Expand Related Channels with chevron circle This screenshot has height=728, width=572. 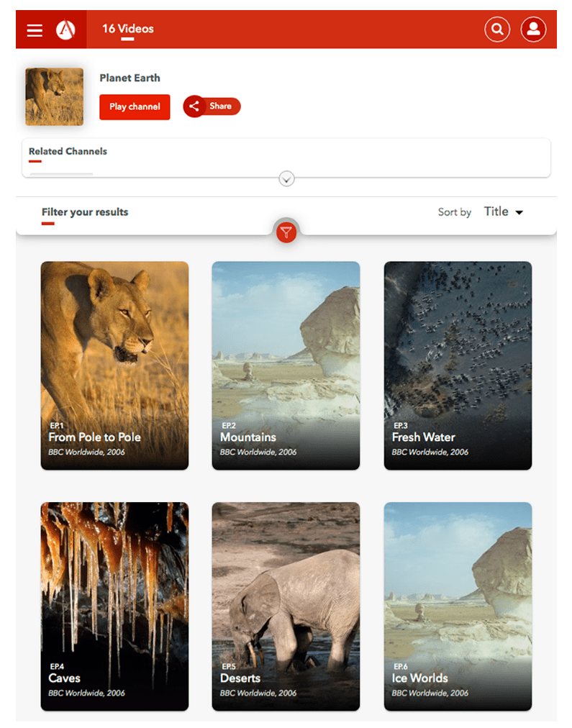coord(286,178)
